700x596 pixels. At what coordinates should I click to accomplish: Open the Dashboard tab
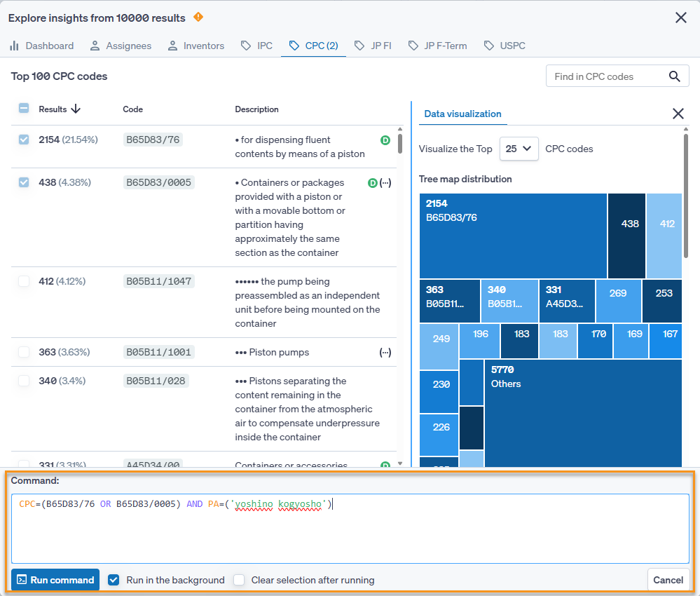click(41, 46)
